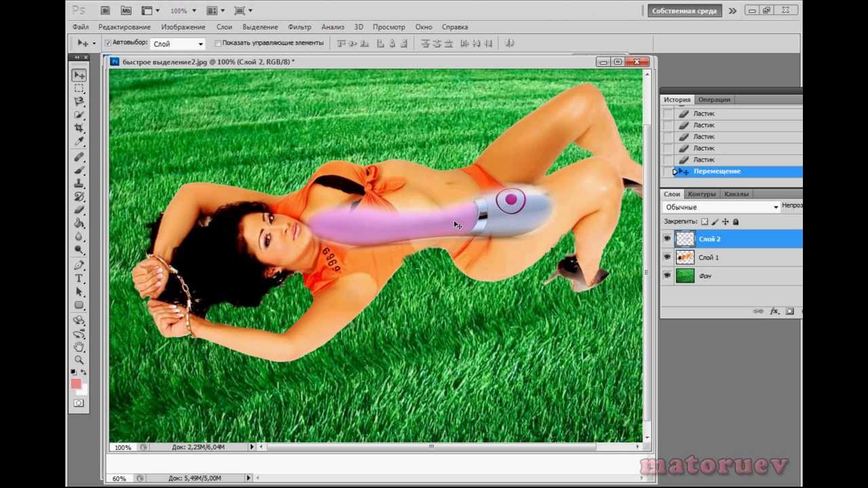Open the Arrange Documents dropdown
868x488 pixels.
point(216,11)
